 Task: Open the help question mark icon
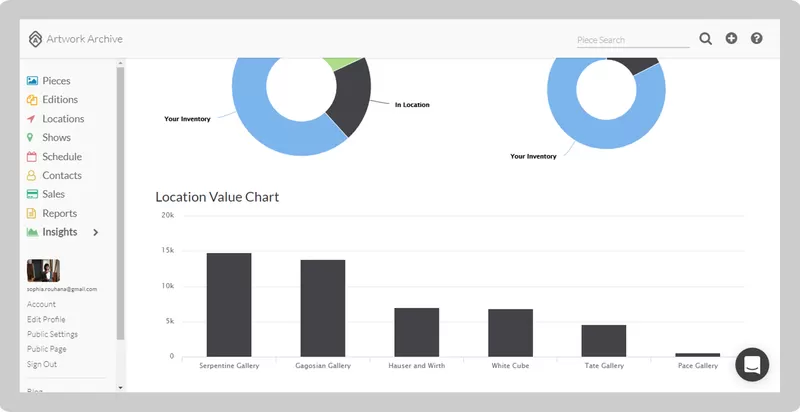tap(756, 38)
